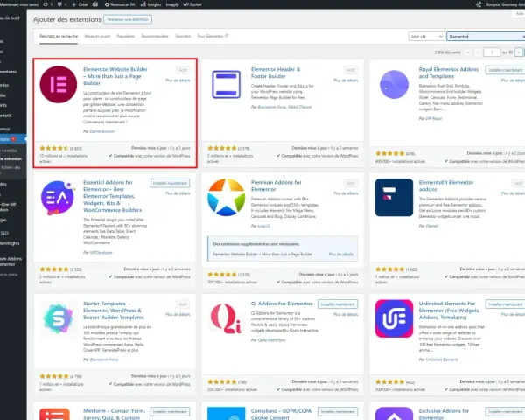Open the comments bubble icon in admin bar
This screenshot has height=420, width=525.
[x=59, y=4]
